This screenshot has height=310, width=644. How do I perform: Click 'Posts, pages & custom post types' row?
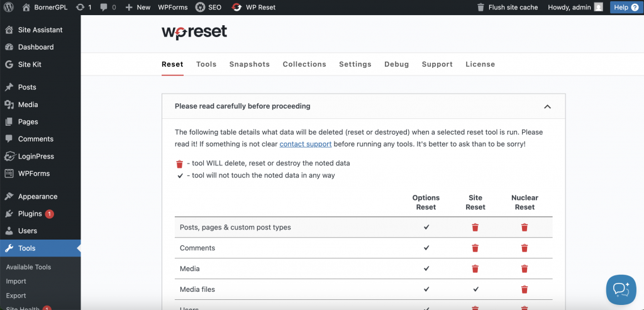click(x=364, y=227)
